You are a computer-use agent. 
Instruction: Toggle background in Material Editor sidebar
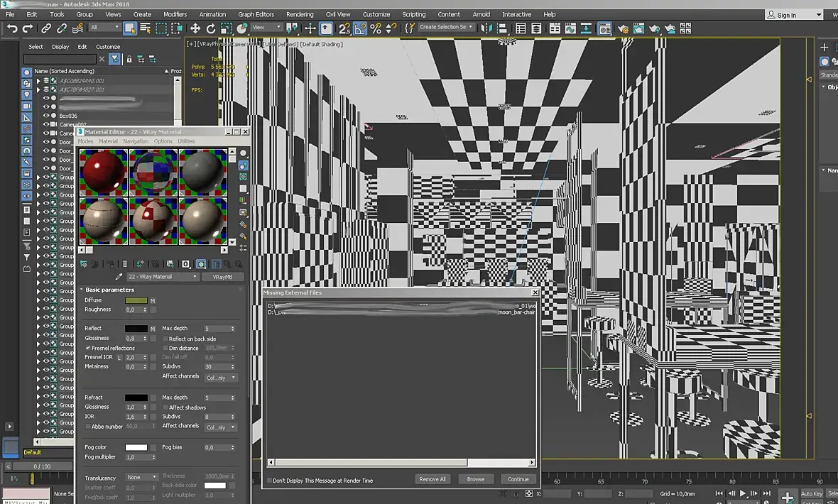[244, 176]
